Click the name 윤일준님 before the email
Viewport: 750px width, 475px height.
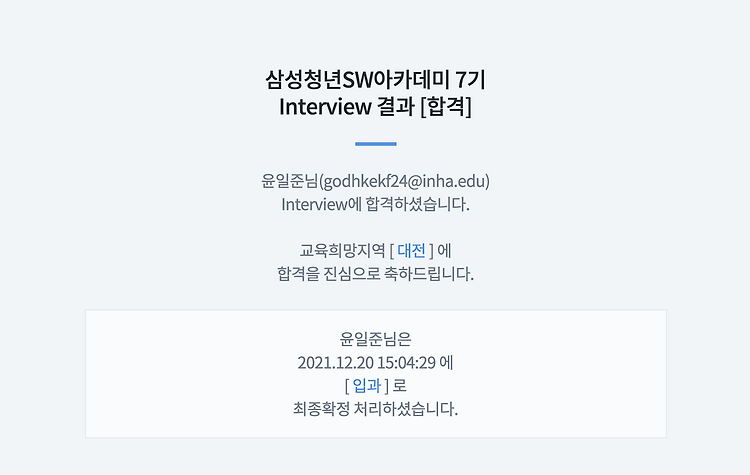pyautogui.click(x=290, y=181)
